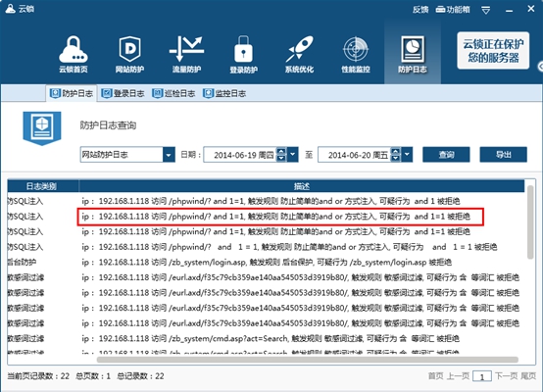
Task: Click the start date spinner arrows
Action: tap(281, 155)
